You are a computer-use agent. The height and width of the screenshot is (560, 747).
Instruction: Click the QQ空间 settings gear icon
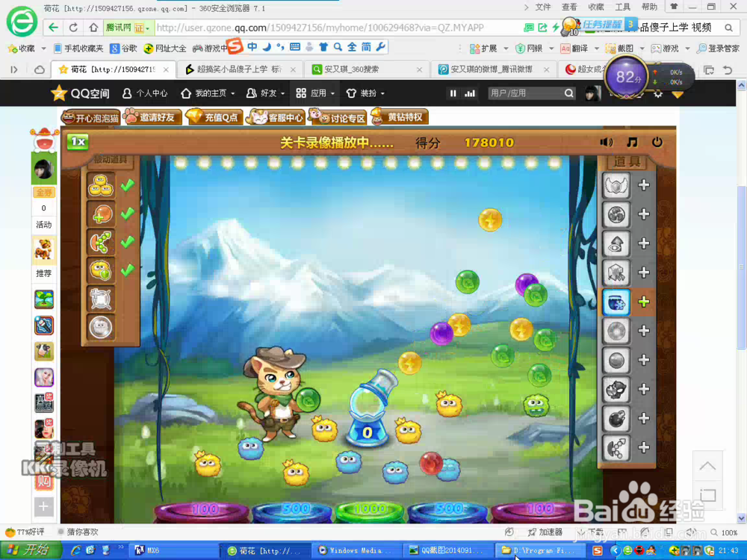(x=658, y=94)
